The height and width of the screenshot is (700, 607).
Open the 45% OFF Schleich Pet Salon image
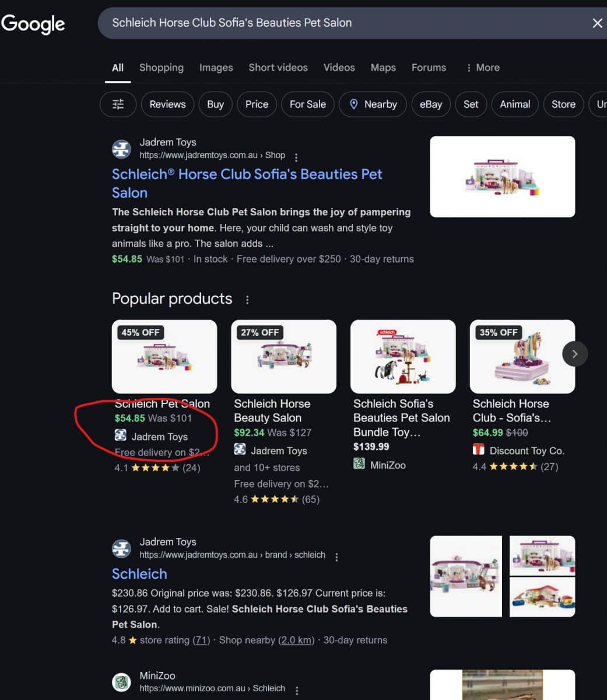pyautogui.click(x=164, y=356)
